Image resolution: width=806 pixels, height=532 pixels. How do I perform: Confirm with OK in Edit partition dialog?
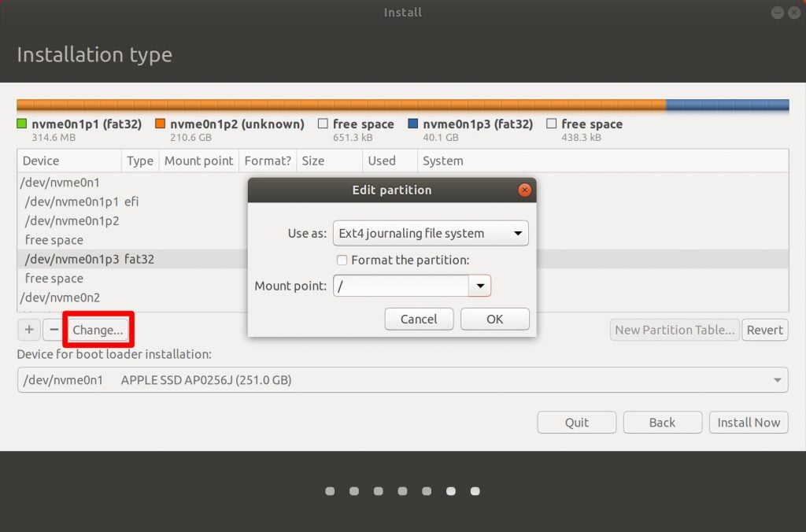coord(494,319)
